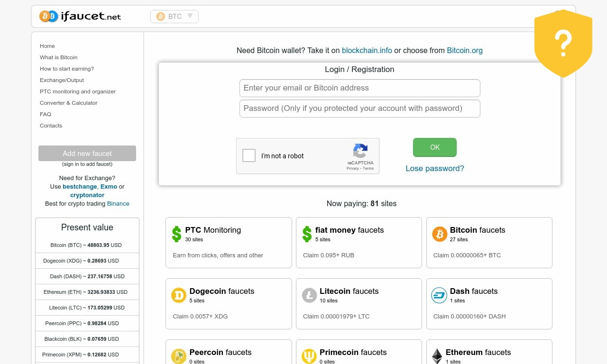Open the Bitcoin.org link
This screenshot has height=364, width=607.
465,50
